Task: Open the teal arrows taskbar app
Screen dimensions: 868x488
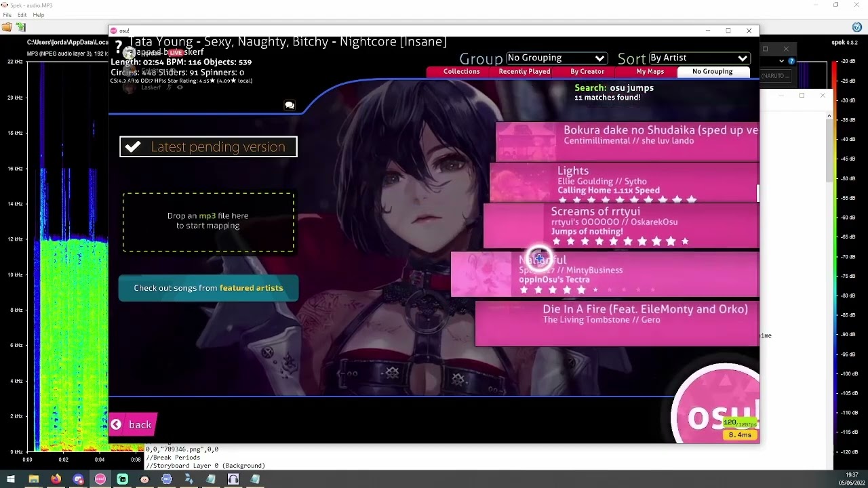Action: 189,479
